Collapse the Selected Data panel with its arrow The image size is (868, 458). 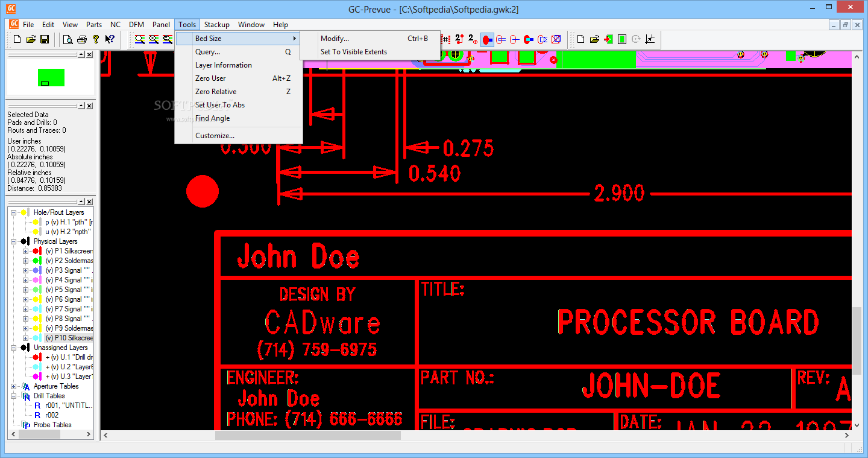click(81, 106)
